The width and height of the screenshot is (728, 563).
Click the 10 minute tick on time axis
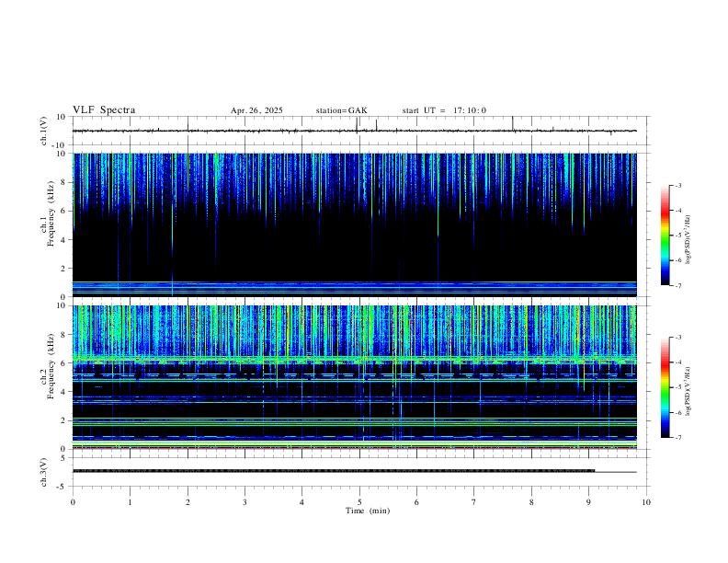646,502
